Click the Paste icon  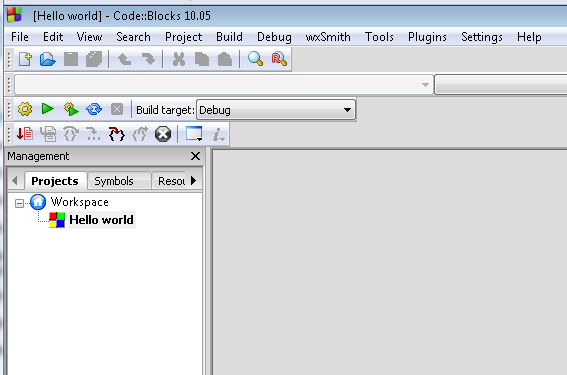tap(225, 59)
